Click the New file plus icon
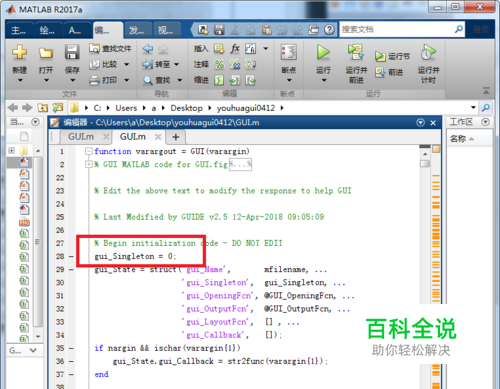500x389 pixels. [x=19, y=52]
